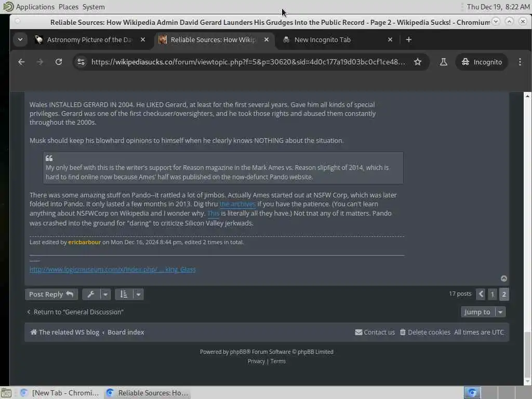Open the System menu
Image resolution: width=532 pixels, height=399 pixels.
pos(94,7)
